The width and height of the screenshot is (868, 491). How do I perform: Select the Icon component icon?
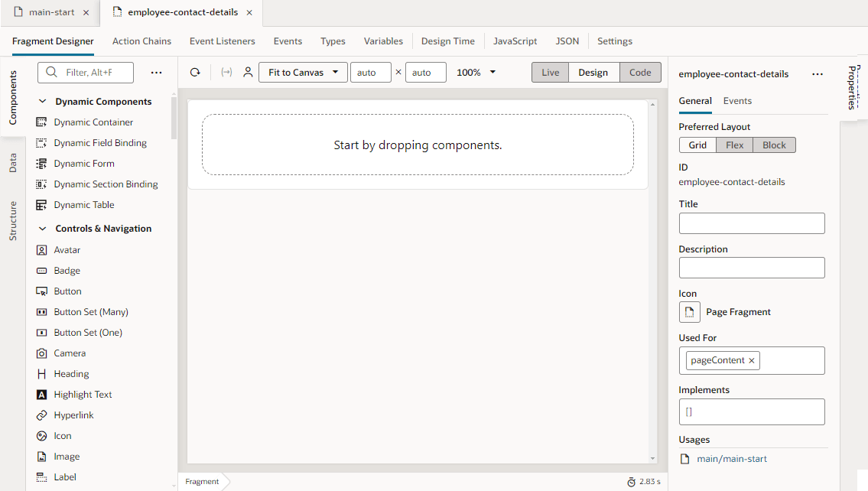41,436
